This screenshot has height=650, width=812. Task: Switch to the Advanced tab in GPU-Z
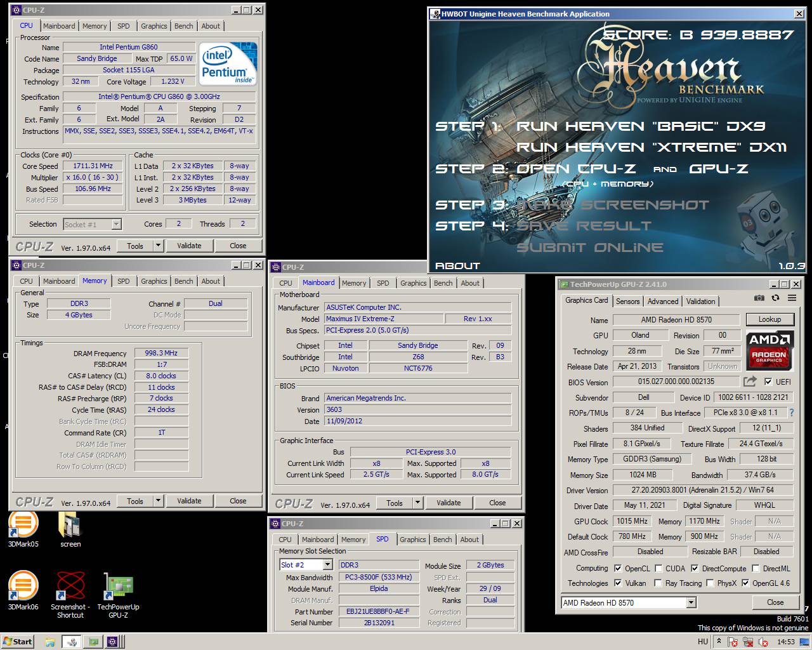pyautogui.click(x=663, y=302)
